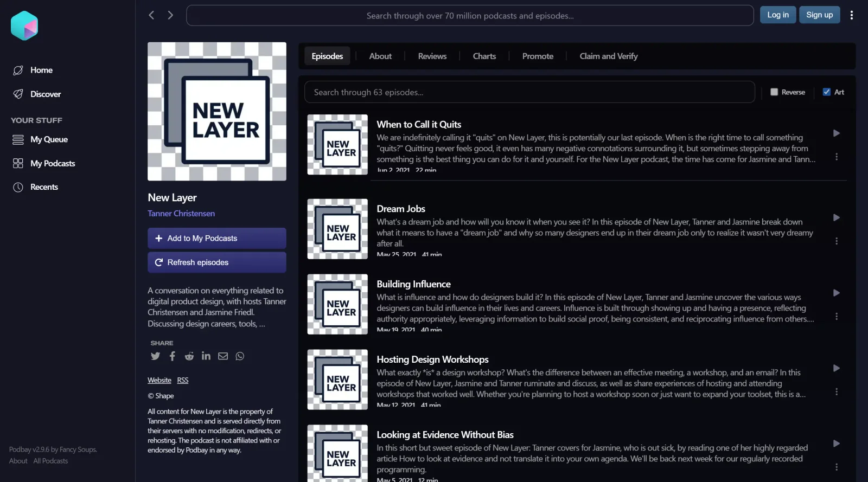Open the top-right three-dot menu
This screenshot has width=868, height=482.
point(852,15)
